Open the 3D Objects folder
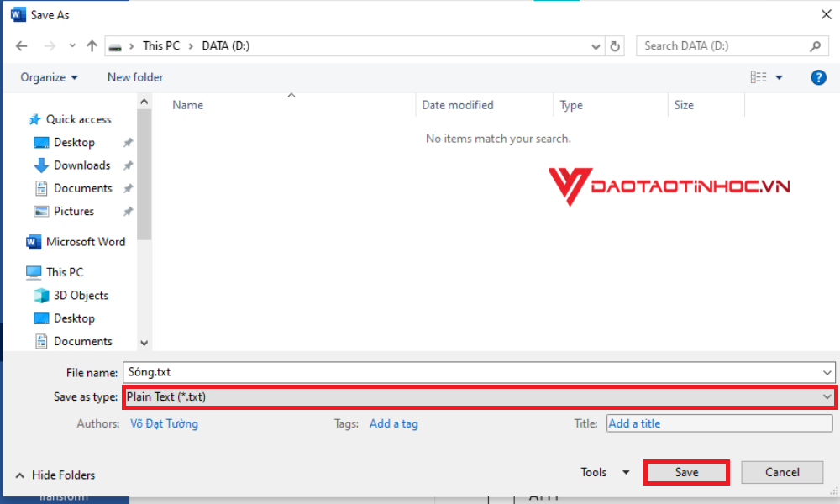Viewport: 840px width, 504px height. pyautogui.click(x=81, y=296)
